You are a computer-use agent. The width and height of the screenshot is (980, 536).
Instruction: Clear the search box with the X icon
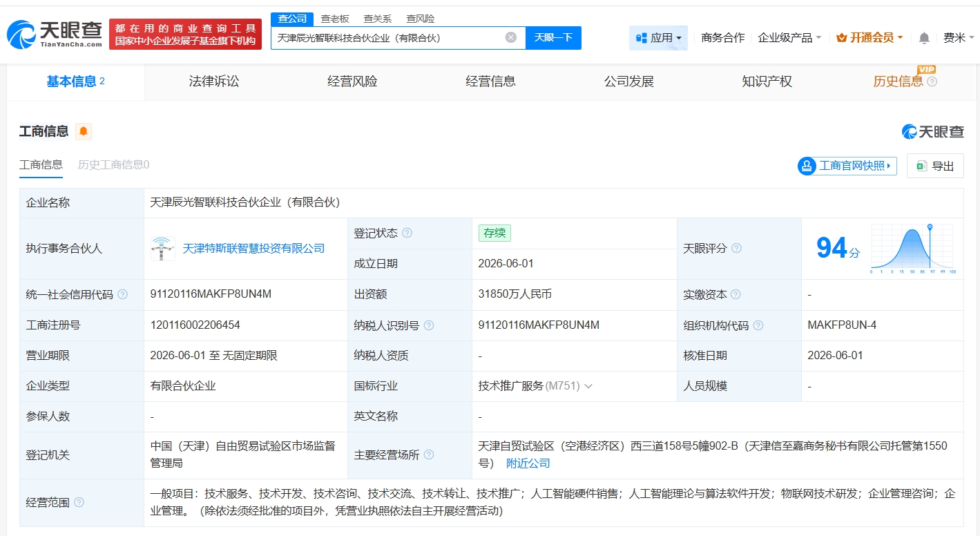click(x=511, y=37)
